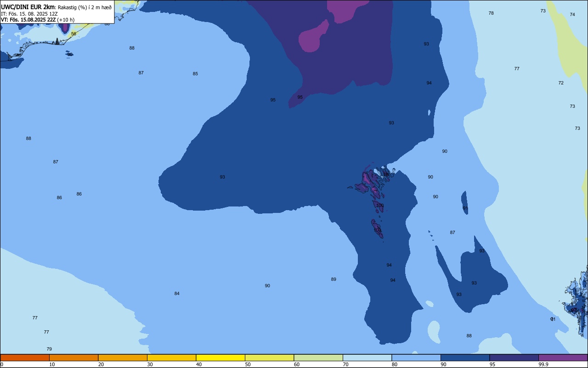This screenshot has width=588, height=368.
Task: Click the purple legend swatch above 99.9
Action: (563, 357)
